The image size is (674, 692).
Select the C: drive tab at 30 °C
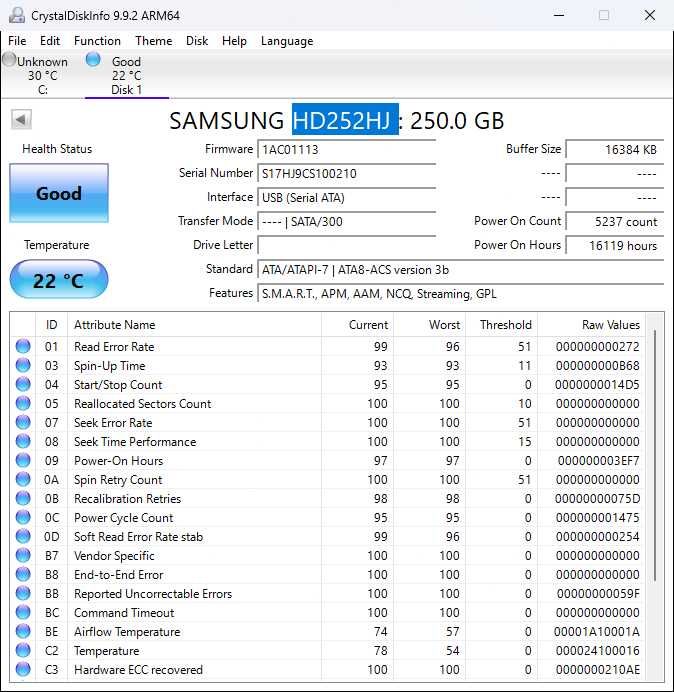(x=42, y=75)
